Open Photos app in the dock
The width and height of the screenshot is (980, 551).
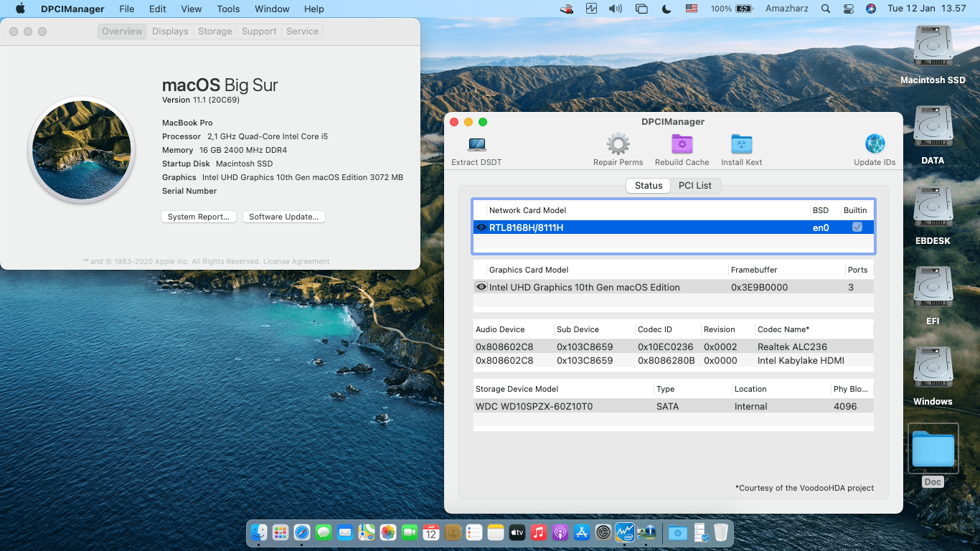click(388, 532)
